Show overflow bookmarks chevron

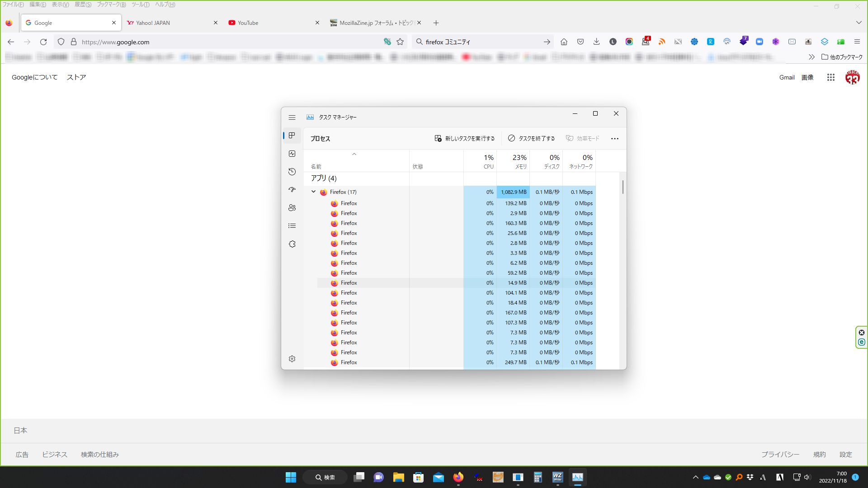[x=811, y=57]
